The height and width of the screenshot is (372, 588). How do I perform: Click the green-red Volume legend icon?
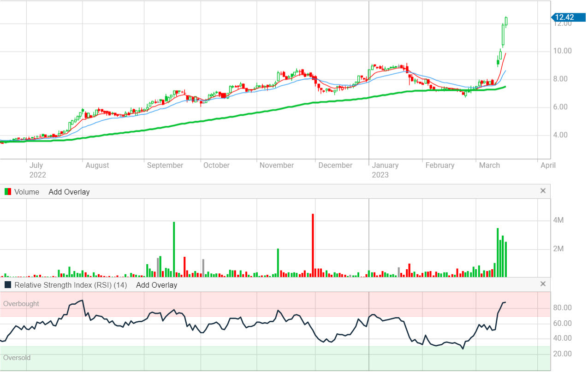(x=8, y=192)
